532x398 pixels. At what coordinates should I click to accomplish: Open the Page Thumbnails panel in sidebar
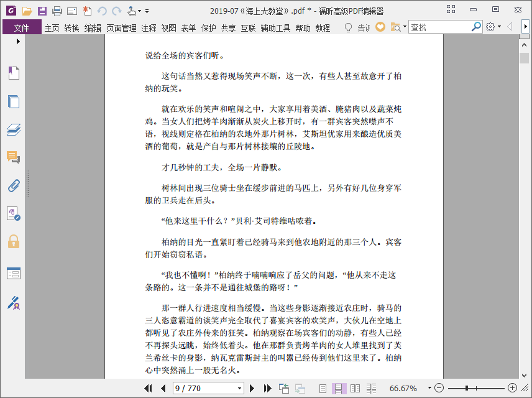tap(14, 101)
